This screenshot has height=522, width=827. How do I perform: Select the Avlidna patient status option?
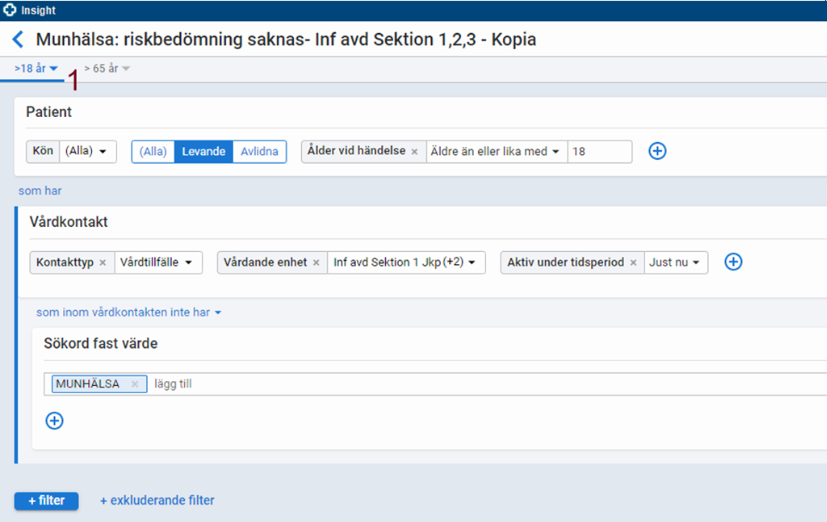pyautogui.click(x=259, y=151)
